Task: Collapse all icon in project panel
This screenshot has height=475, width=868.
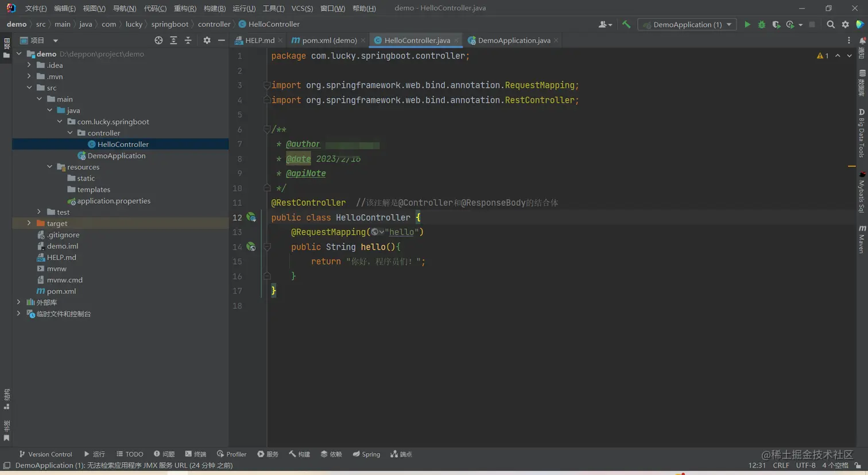Action: click(x=188, y=40)
